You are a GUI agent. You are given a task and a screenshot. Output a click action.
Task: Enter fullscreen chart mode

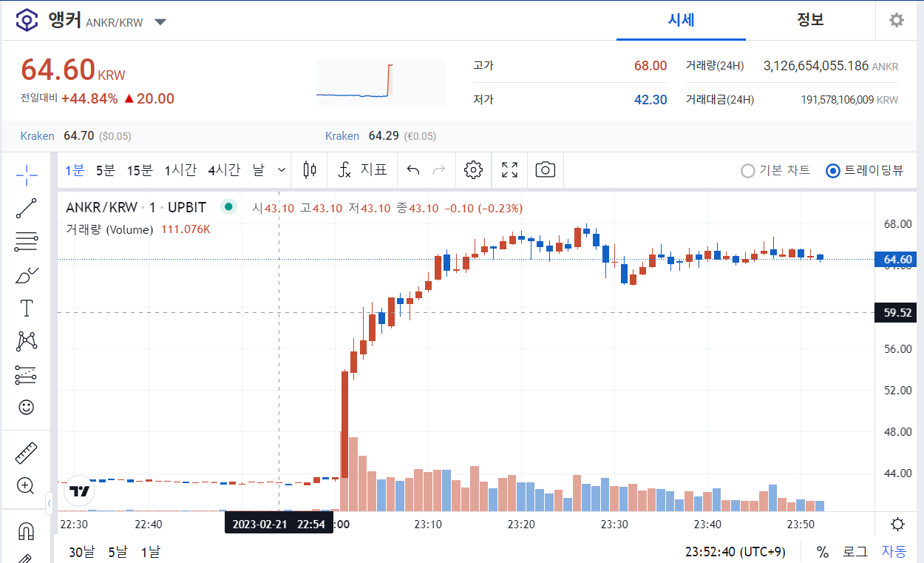click(509, 170)
